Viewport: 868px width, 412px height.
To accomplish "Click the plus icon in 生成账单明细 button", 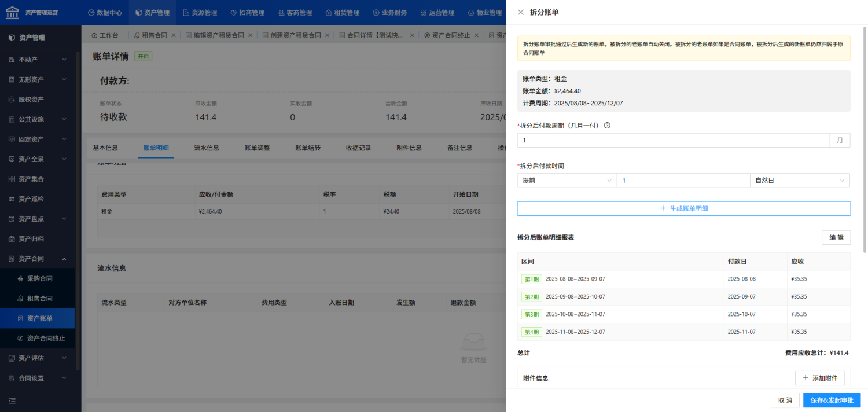I will click(663, 208).
